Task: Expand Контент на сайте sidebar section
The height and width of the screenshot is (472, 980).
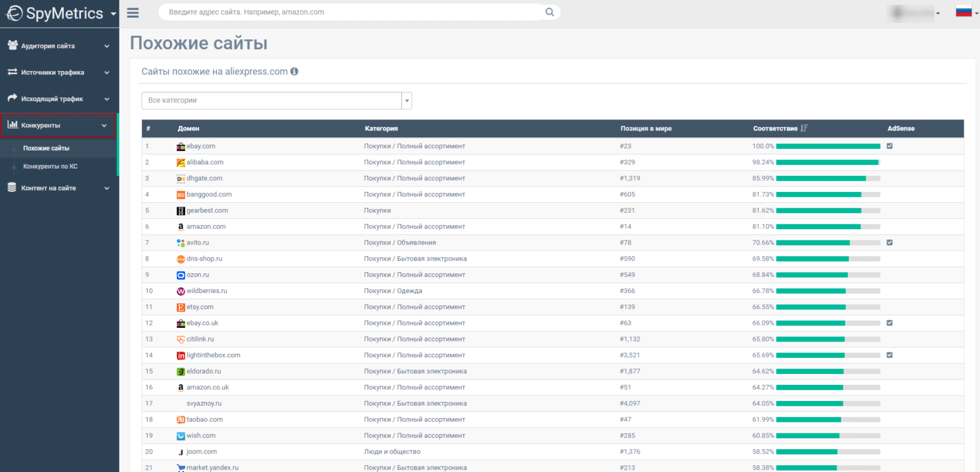Action: [59, 188]
